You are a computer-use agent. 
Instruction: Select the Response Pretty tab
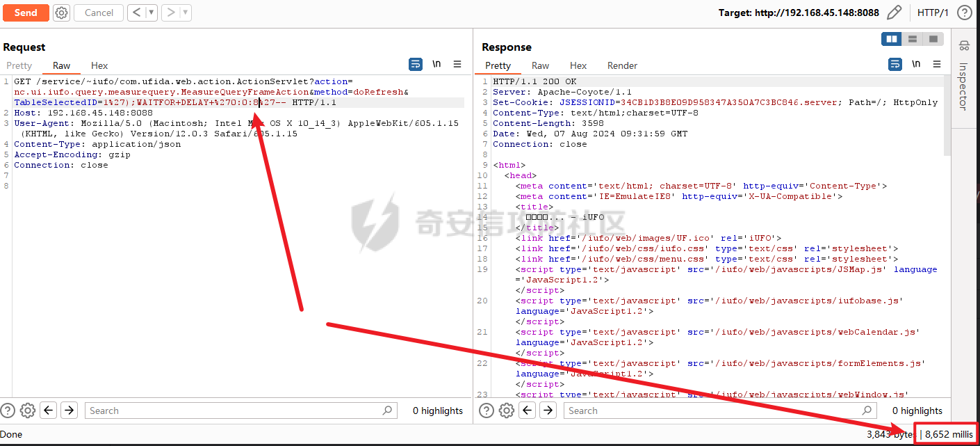[x=498, y=65]
